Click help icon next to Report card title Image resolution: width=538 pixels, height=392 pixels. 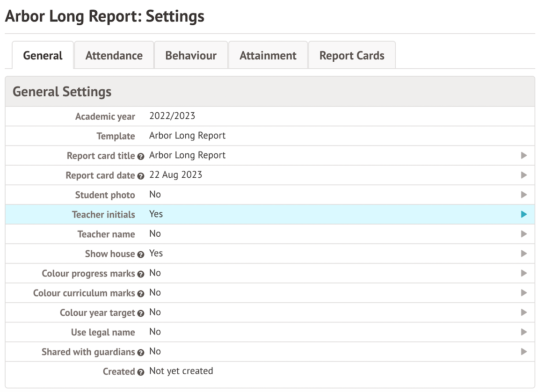point(141,157)
